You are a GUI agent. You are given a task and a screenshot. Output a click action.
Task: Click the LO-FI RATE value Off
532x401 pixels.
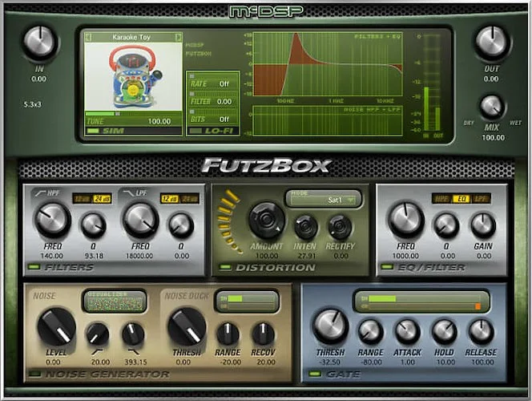pyautogui.click(x=224, y=84)
